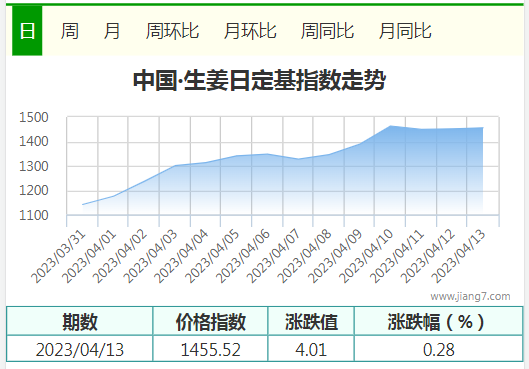Select the 月同比 tab
Viewport: 529px width, 369px height.
[405, 31]
